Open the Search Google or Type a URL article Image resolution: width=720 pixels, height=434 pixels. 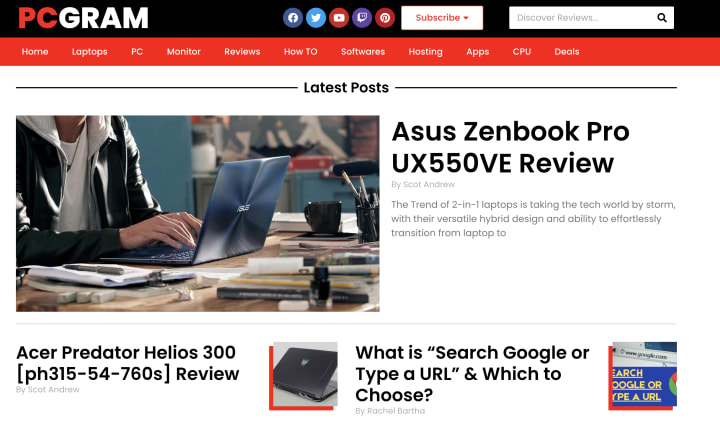(472, 373)
